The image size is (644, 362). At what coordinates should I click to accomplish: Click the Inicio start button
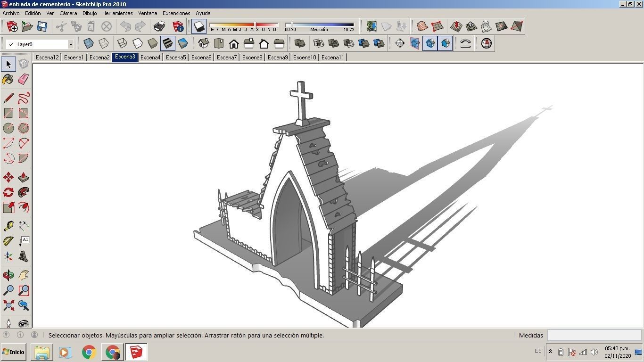pyautogui.click(x=13, y=352)
